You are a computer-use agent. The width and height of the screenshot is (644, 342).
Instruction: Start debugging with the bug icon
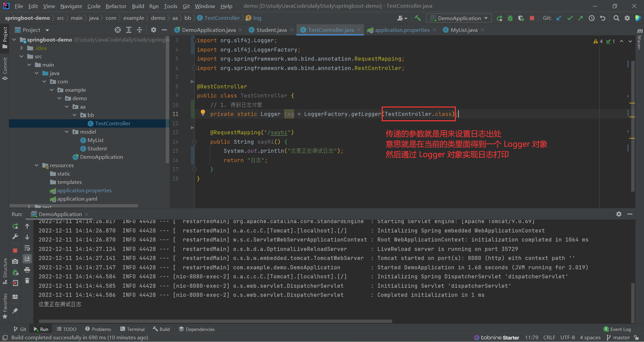pos(510,18)
